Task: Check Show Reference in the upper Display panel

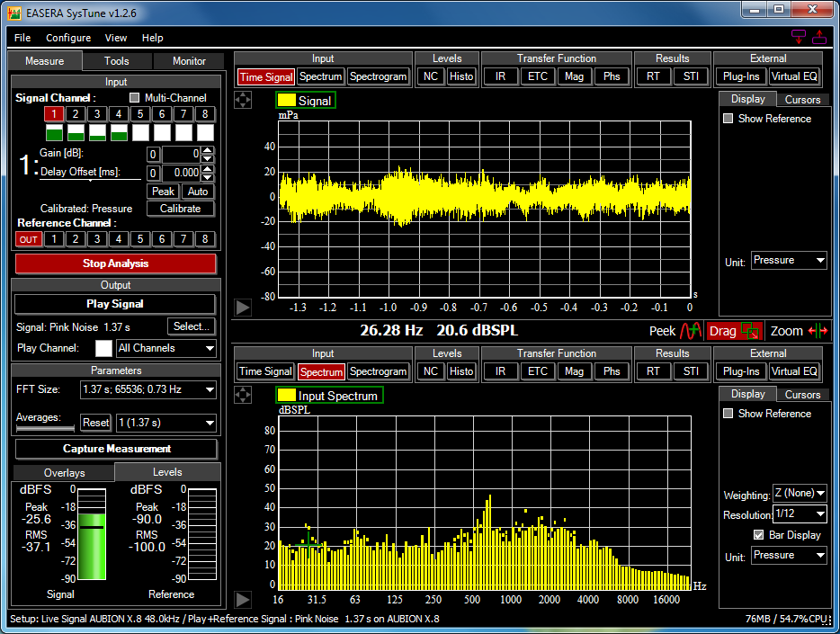Action: click(728, 119)
